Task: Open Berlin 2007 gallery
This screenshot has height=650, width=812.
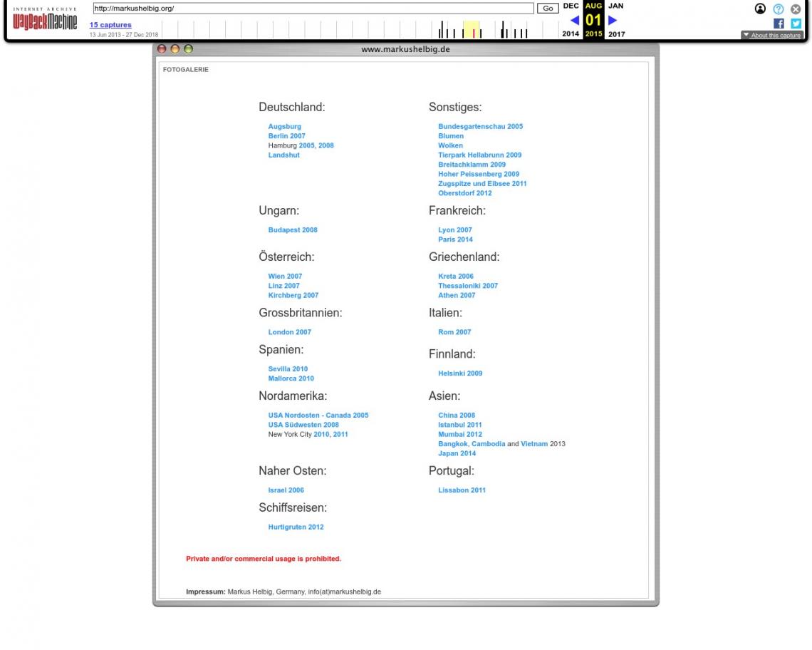Action: (x=286, y=136)
